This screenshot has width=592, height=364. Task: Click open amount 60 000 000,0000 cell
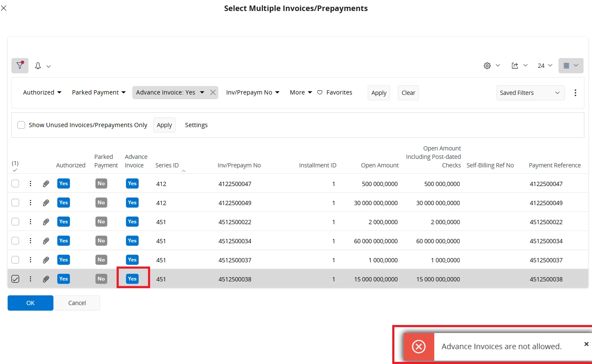(x=376, y=241)
